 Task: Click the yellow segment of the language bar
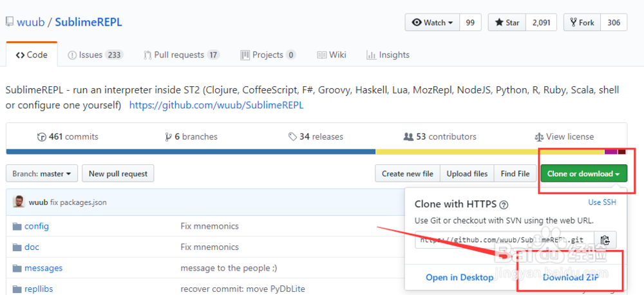pos(490,151)
